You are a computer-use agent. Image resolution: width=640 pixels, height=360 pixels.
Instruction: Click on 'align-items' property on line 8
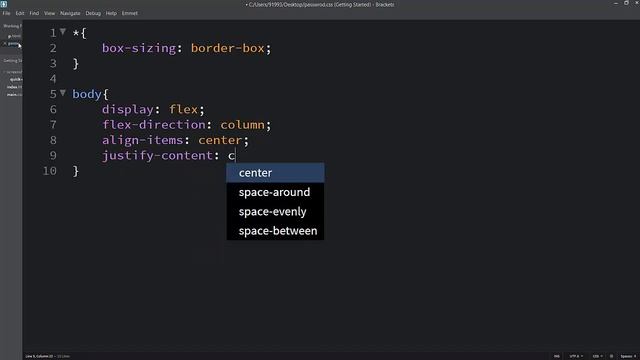[142, 140]
